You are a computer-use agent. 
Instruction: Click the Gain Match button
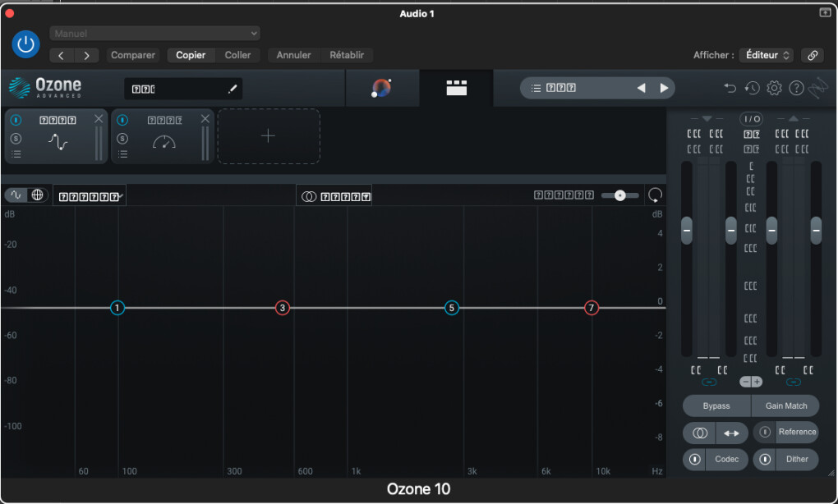[786, 405]
